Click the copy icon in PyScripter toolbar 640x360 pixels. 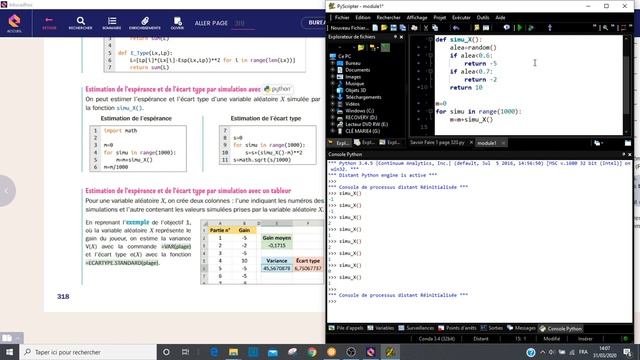pos(435,28)
